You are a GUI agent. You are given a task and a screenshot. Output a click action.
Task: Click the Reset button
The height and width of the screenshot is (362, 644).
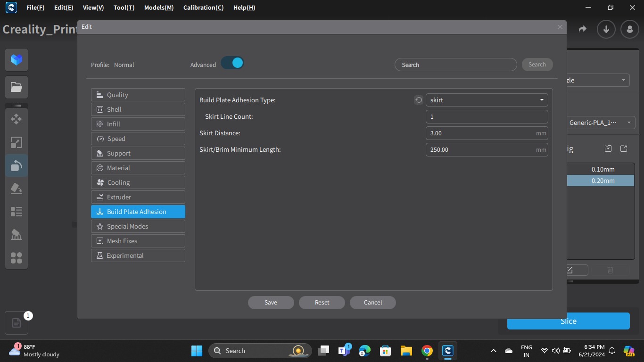pos(322,303)
